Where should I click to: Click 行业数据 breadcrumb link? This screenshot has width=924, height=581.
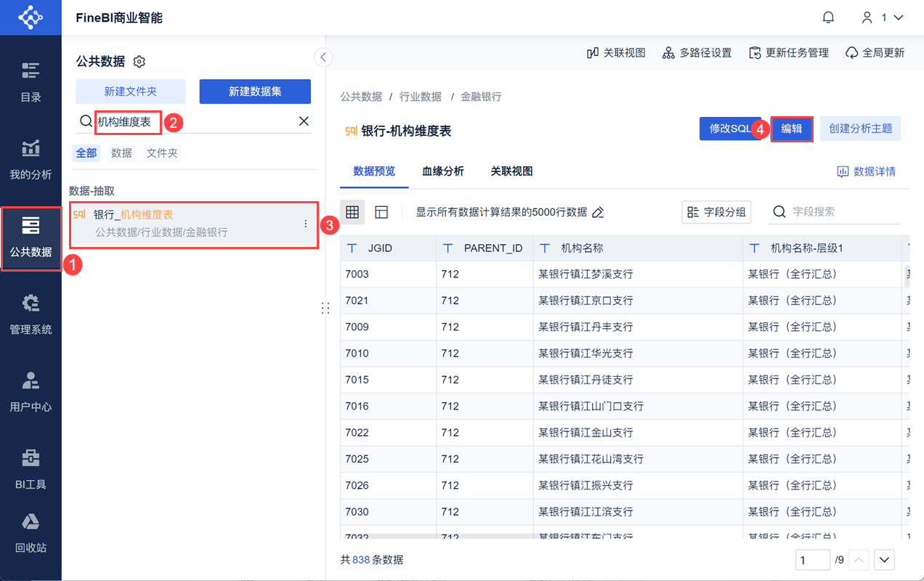tap(421, 97)
